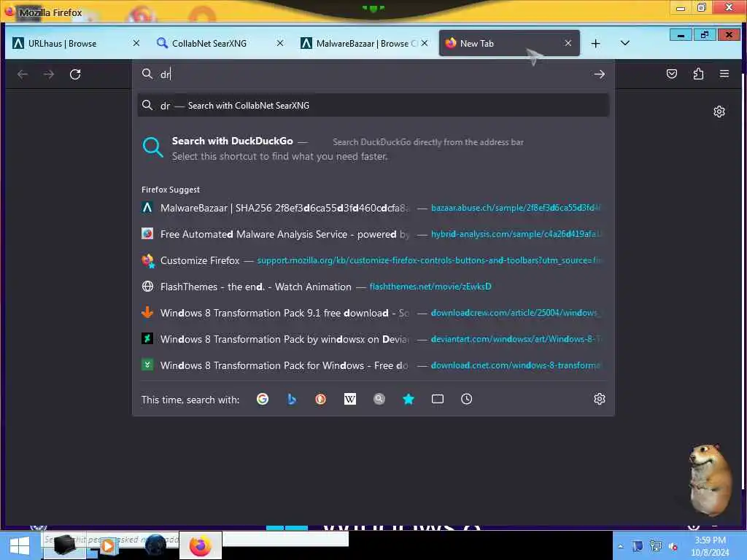Open Firefox from the taskbar
Screen dimensions: 747x560
click(x=201, y=545)
